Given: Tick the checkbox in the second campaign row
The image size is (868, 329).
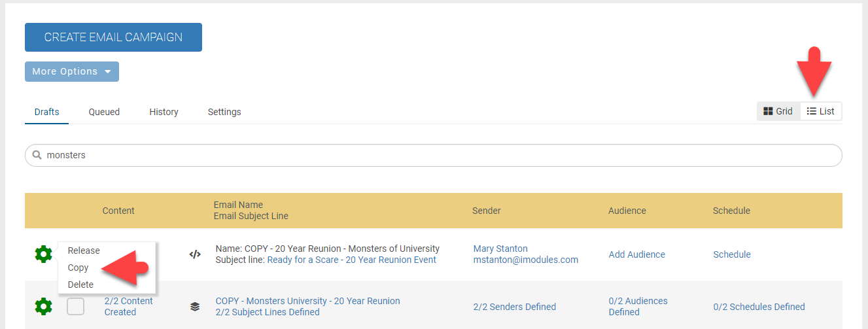Looking at the screenshot, I should click(x=75, y=306).
